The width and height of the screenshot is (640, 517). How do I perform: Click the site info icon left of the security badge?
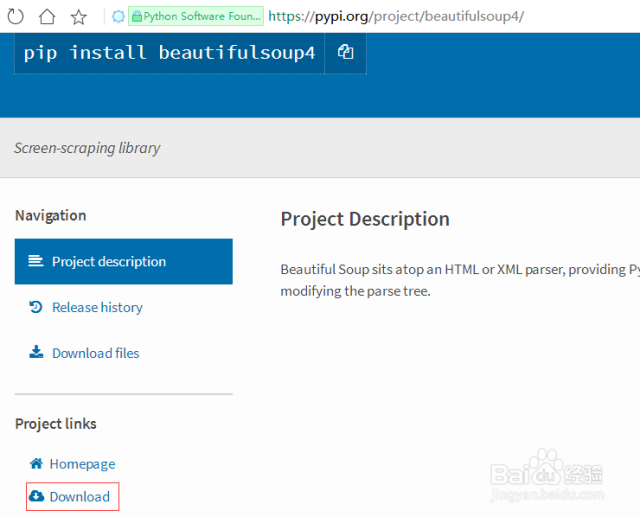point(118,17)
